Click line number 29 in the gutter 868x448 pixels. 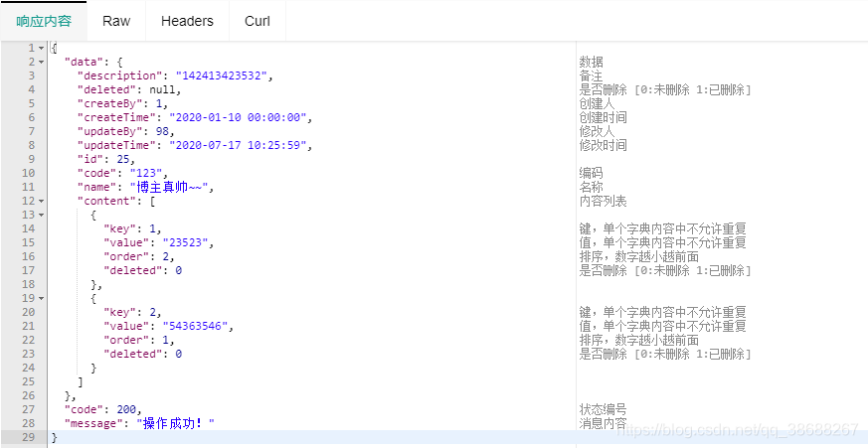point(28,437)
